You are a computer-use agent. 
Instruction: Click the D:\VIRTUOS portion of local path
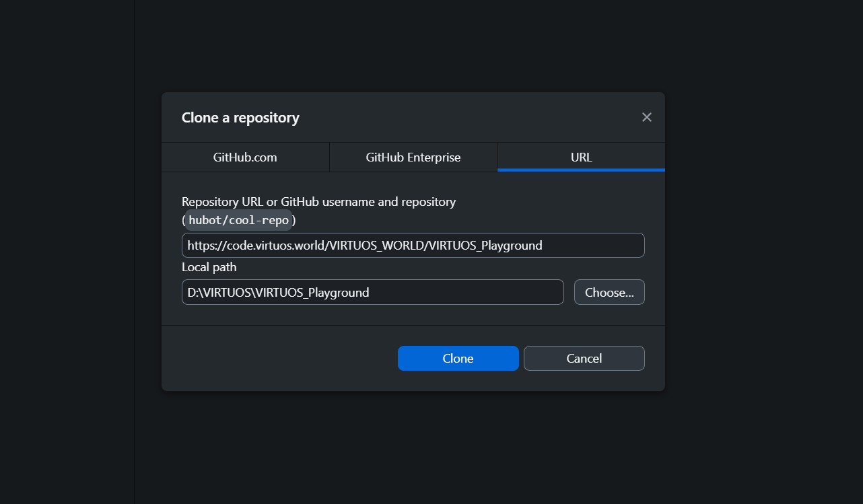(210, 293)
